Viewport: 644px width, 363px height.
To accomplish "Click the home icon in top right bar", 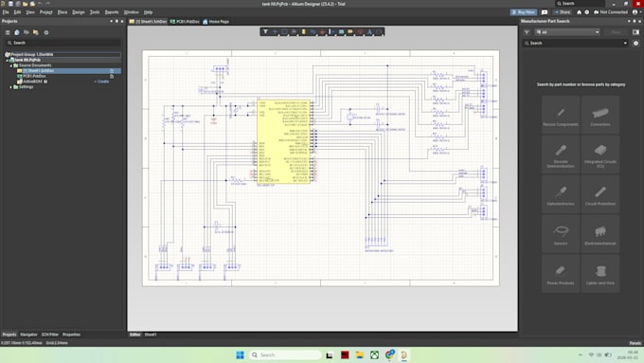I will tap(579, 12).
